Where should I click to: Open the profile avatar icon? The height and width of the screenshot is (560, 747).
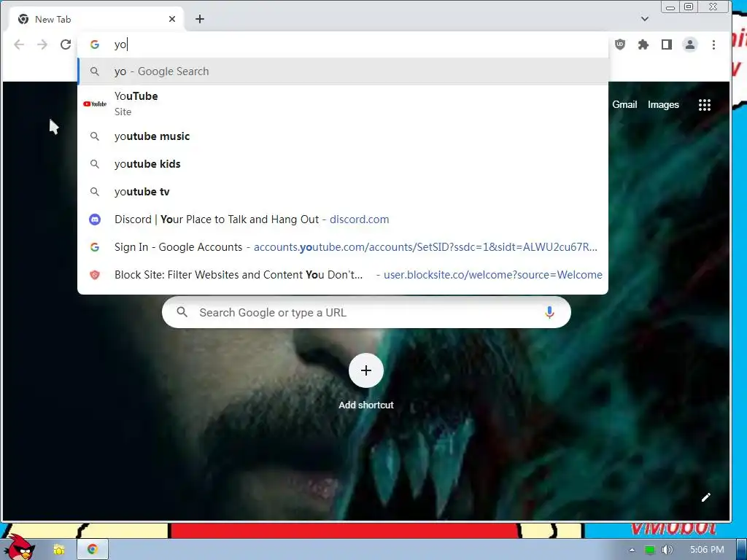pyautogui.click(x=690, y=44)
